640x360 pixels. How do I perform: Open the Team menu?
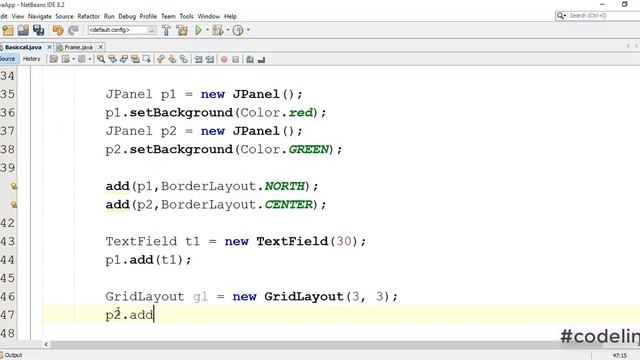(x=168, y=16)
